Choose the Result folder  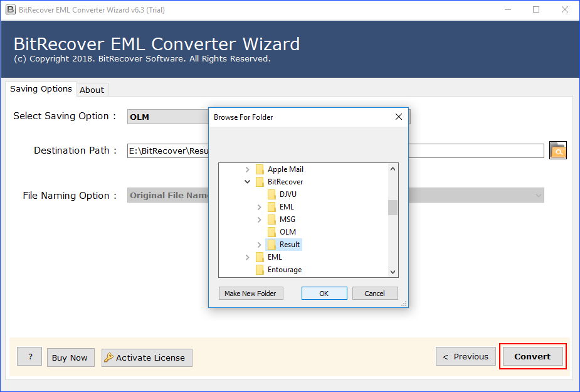pyautogui.click(x=289, y=245)
